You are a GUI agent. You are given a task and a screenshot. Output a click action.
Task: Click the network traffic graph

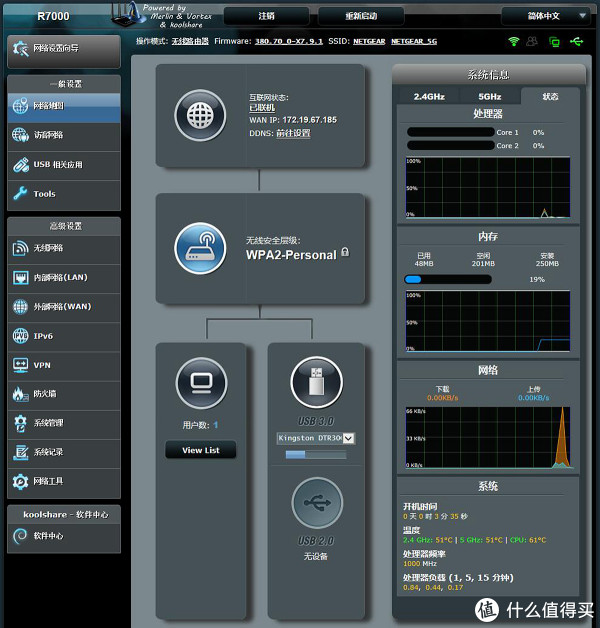pyautogui.click(x=488, y=437)
